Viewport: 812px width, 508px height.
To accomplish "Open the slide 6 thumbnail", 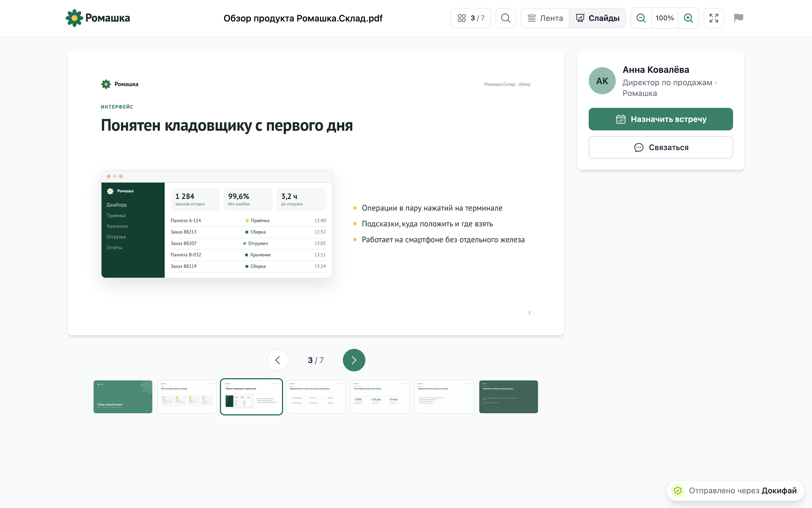I will [444, 397].
